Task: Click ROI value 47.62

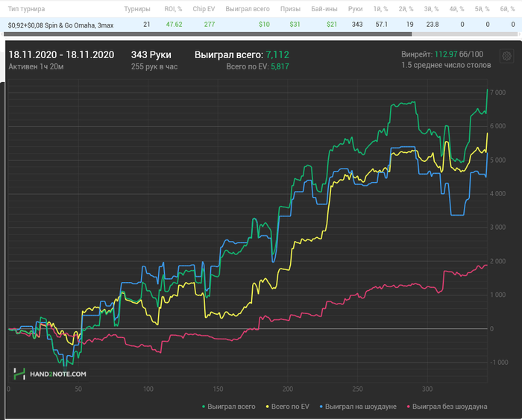Action: point(174,25)
